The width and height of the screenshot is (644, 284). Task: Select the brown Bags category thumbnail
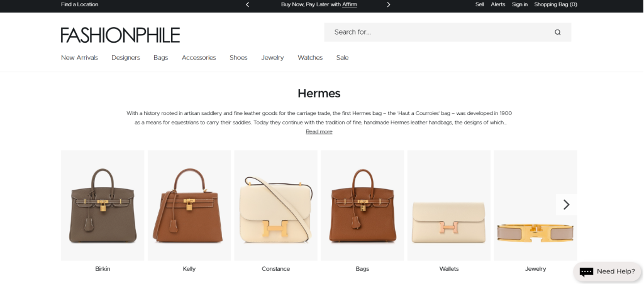(x=362, y=205)
